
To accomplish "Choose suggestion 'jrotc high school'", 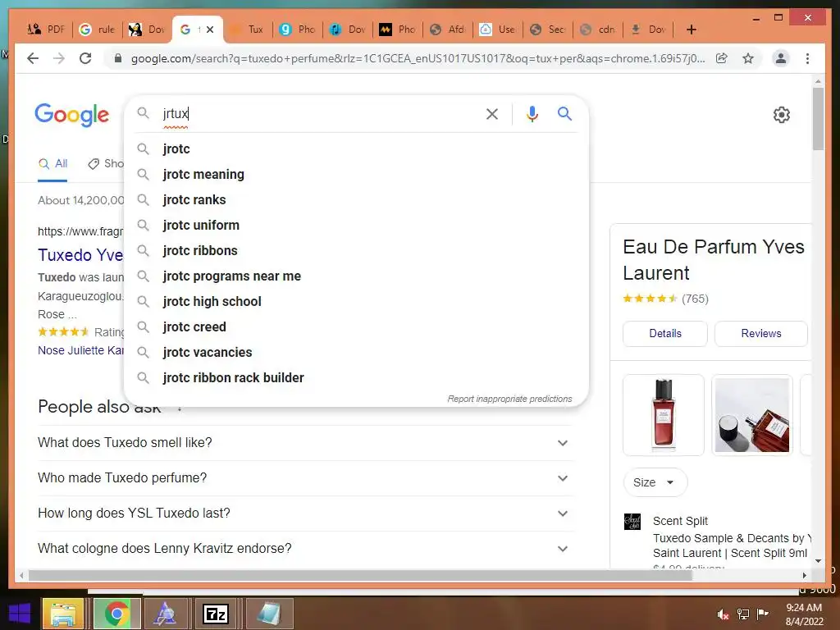I will tap(356, 302).
